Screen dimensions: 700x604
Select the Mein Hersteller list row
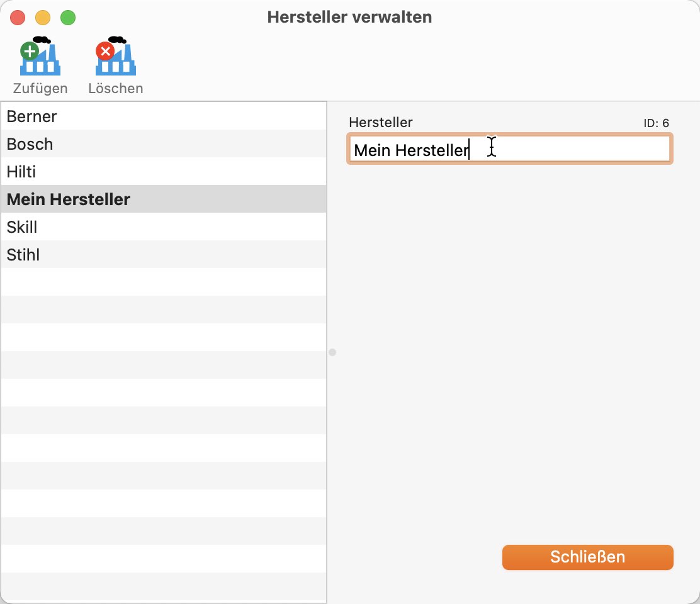coord(164,199)
